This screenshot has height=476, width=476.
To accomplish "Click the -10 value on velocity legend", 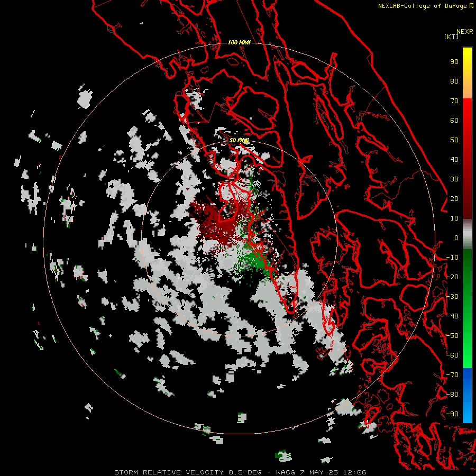I will (452, 258).
